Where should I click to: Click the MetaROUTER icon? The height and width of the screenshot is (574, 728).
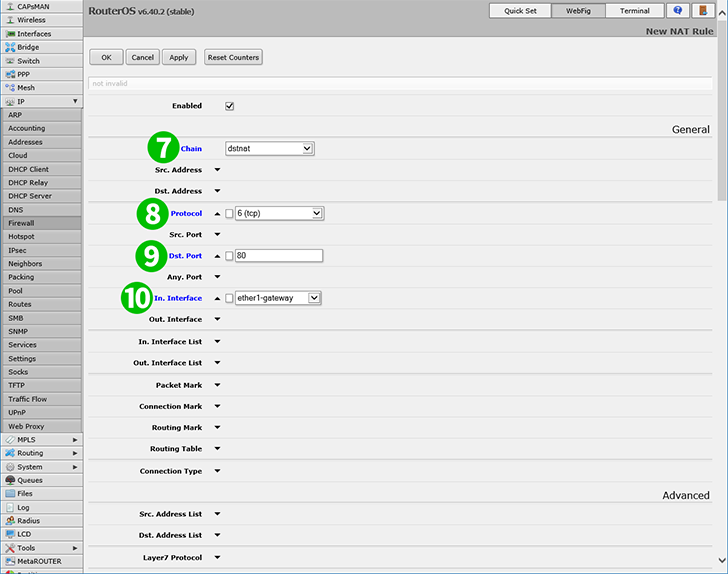tap(10, 561)
